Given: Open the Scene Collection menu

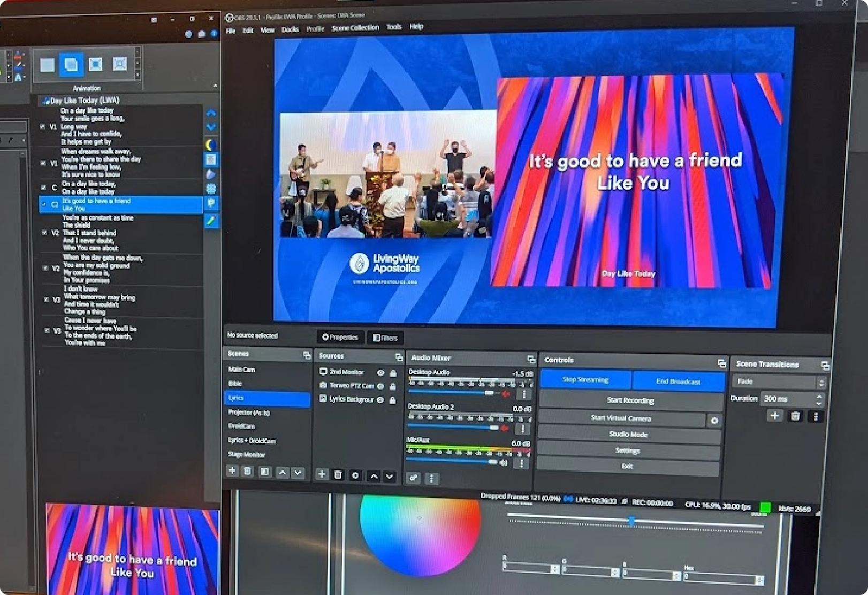Looking at the screenshot, I should 355,28.
